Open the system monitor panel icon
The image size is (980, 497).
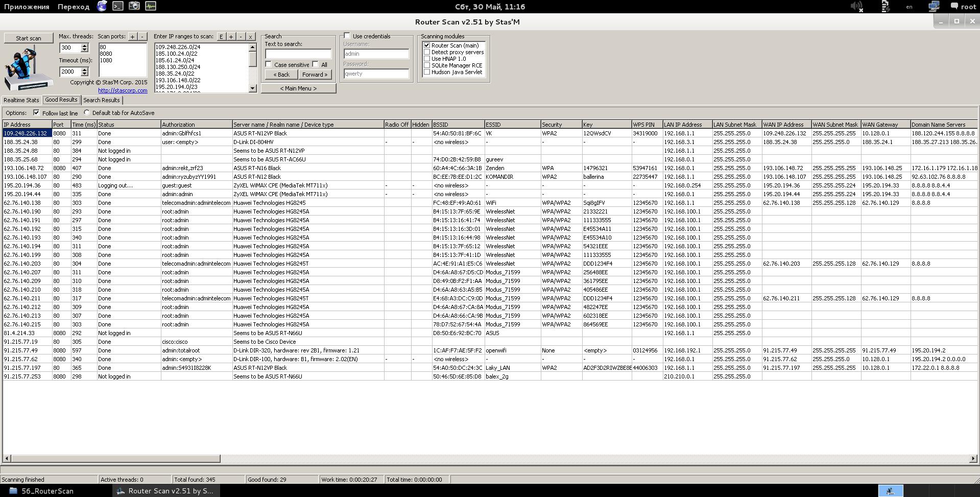coord(151,6)
